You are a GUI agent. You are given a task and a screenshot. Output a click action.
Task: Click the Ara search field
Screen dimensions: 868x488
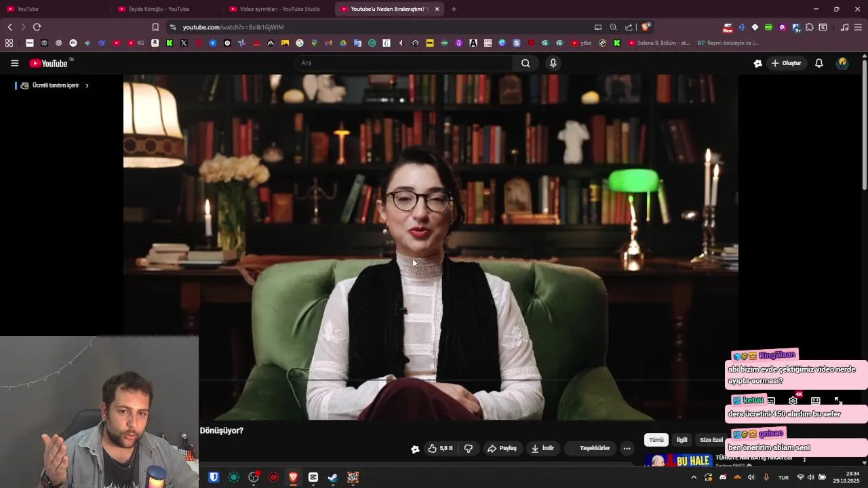point(405,63)
